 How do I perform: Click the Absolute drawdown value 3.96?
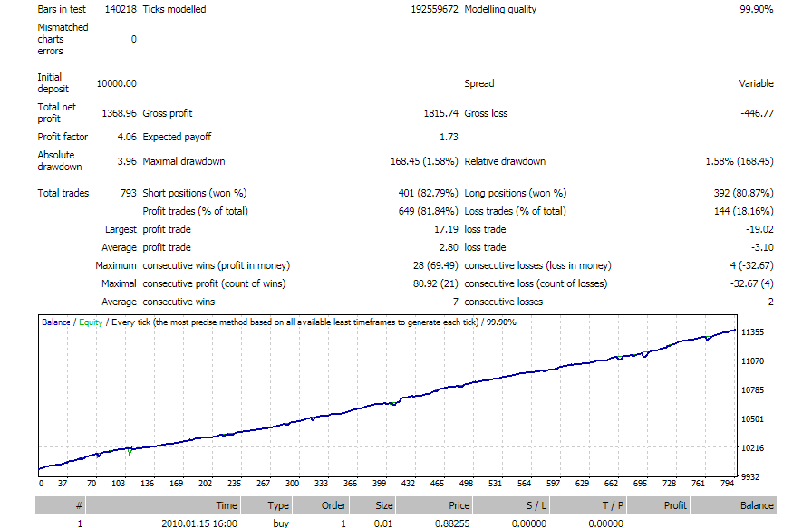[x=127, y=161]
